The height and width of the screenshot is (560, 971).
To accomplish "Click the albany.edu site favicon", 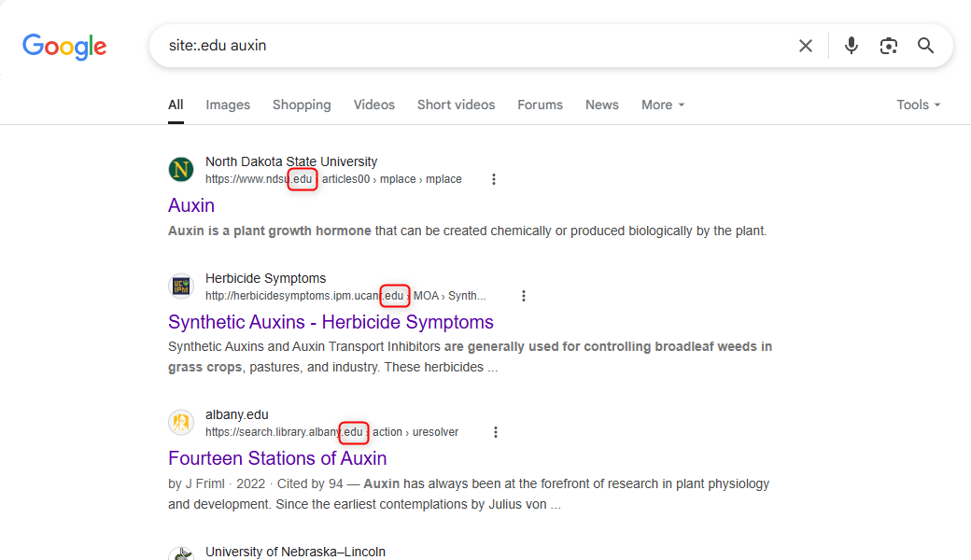I will [x=180, y=422].
